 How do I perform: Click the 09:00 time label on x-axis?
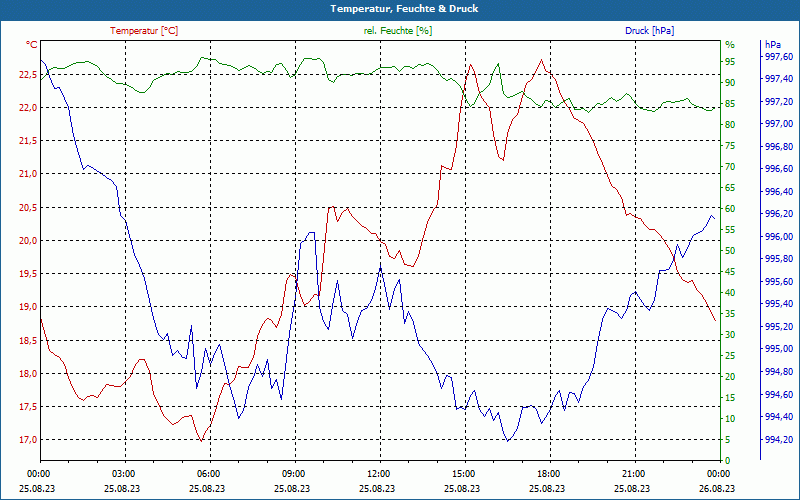292,473
